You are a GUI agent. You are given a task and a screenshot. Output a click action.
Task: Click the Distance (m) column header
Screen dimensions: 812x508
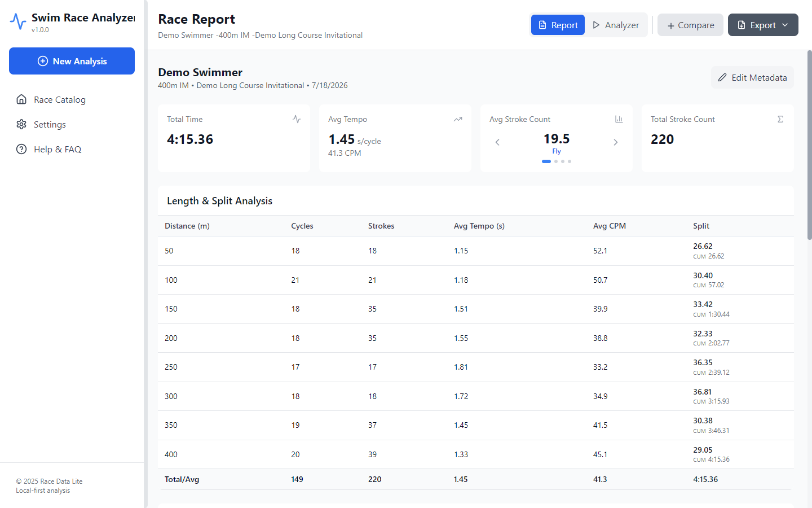click(187, 226)
